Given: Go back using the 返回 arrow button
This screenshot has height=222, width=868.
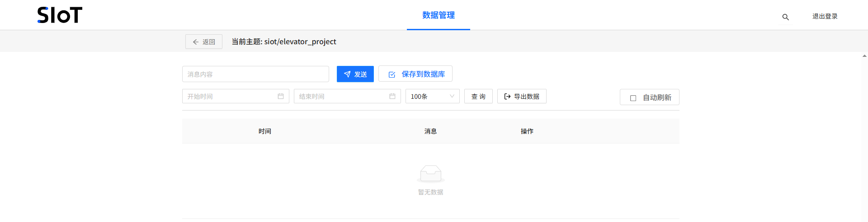Looking at the screenshot, I should (204, 42).
